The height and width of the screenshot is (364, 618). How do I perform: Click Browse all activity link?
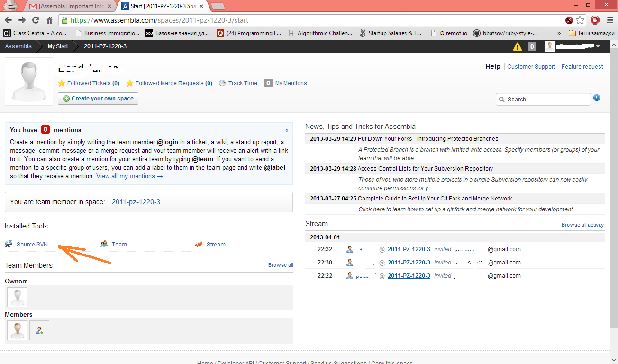tap(582, 225)
